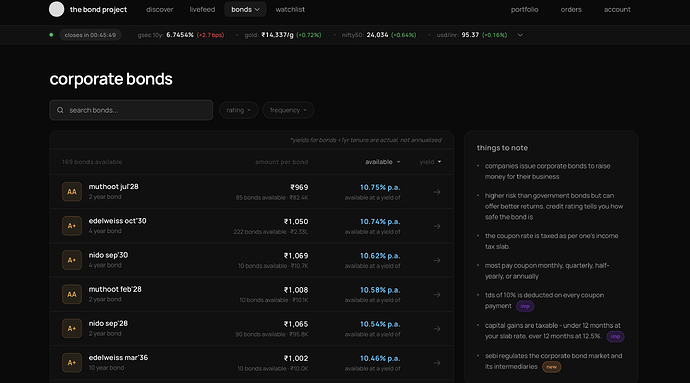Open the bonds menu dropdown
Viewport: 690px width, 383px height.
[245, 9]
